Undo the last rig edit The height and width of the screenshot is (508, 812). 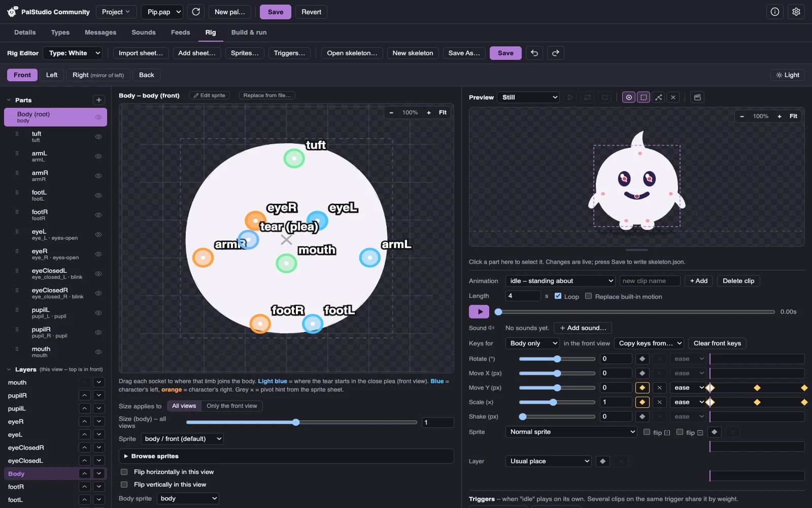(x=534, y=53)
